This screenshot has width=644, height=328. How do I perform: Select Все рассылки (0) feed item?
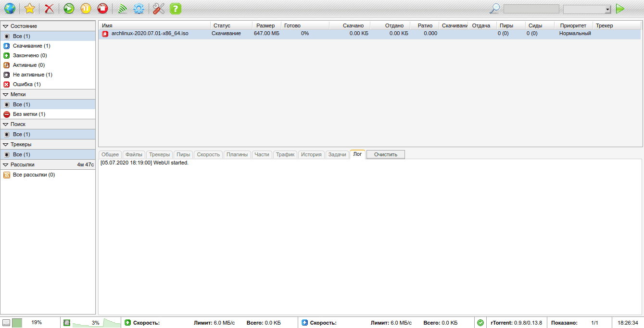(x=48, y=175)
